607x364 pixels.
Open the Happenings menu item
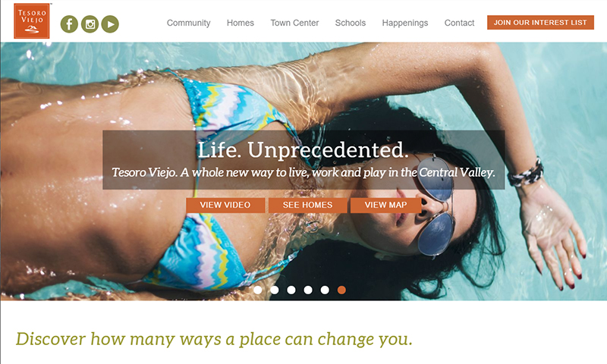point(405,24)
